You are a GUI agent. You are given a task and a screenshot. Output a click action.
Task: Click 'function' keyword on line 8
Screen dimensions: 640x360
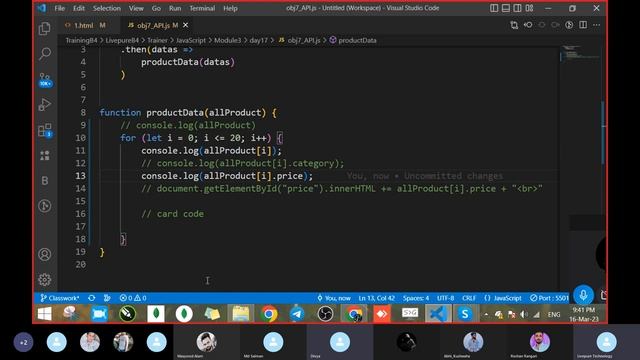(120, 112)
